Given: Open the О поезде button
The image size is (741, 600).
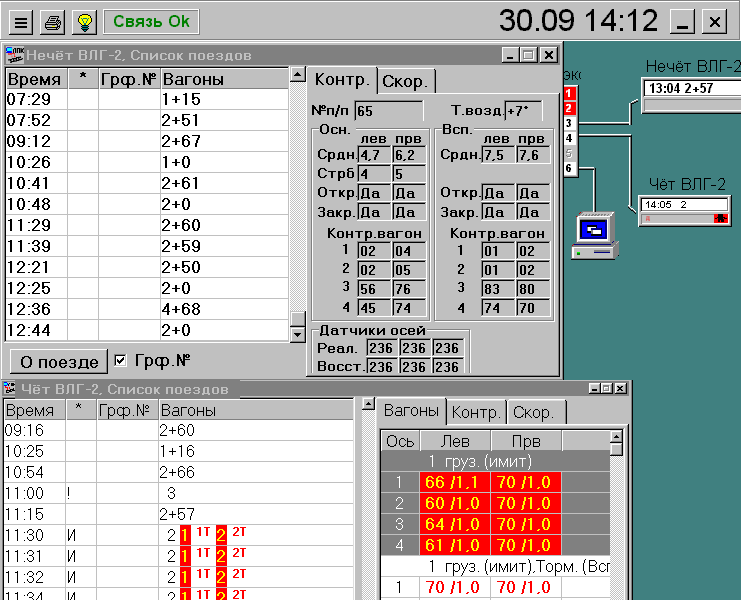Looking at the screenshot, I should coord(59,362).
